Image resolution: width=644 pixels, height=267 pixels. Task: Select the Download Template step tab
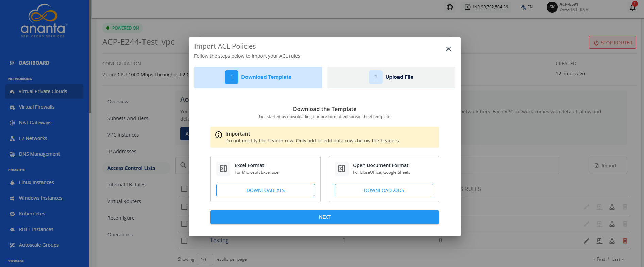tap(258, 77)
